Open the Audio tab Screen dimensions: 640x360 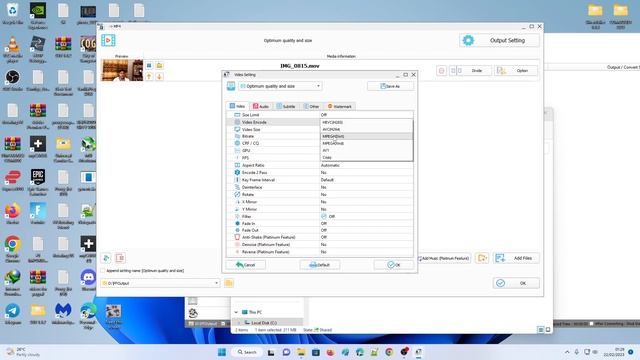point(261,106)
